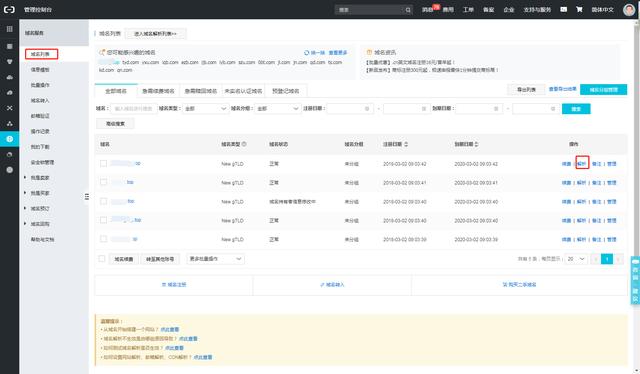Click the Alibaba Cloud logo icon
Image resolution: width=640 pixels, height=374 pixels.
pos(9,9)
